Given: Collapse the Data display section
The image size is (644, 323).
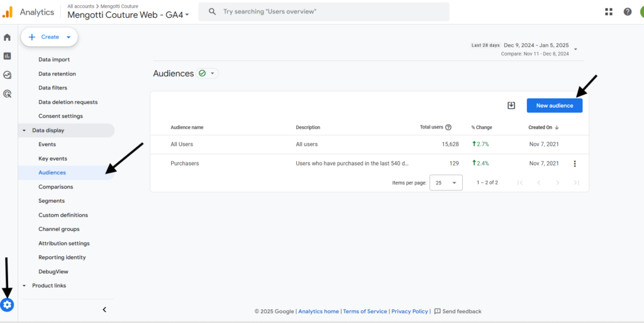Looking at the screenshot, I should pos(25,131).
